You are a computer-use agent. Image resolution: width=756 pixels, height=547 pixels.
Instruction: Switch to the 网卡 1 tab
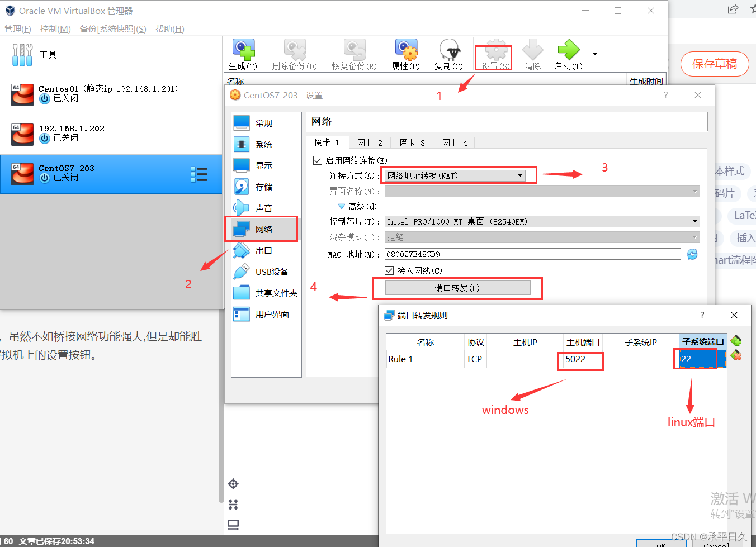tap(328, 142)
